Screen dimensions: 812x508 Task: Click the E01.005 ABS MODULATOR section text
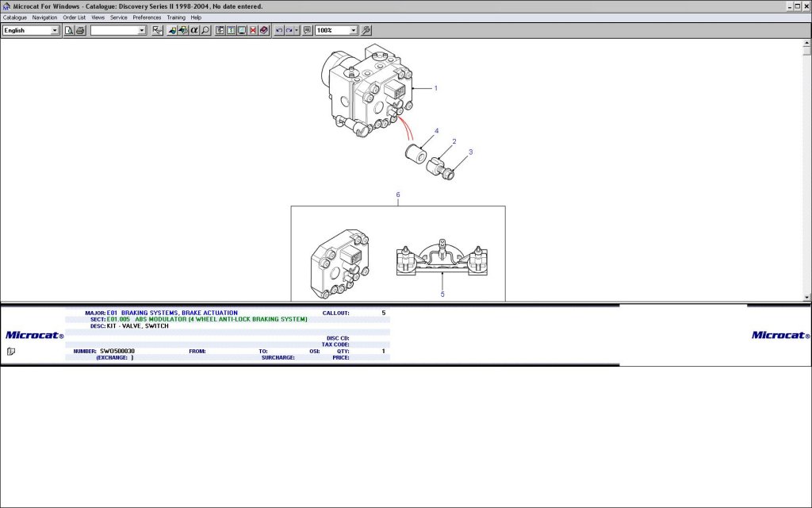pyautogui.click(x=207, y=319)
